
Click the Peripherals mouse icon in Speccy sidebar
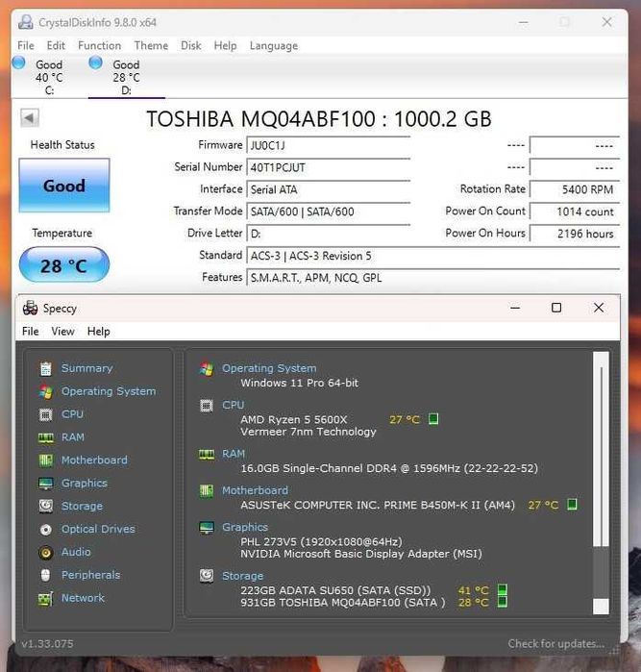tap(46, 575)
